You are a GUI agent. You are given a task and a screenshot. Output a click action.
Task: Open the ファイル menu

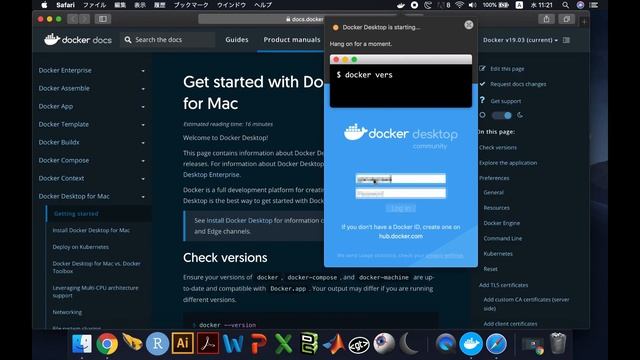pyautogui.click(x=94, y=5)
